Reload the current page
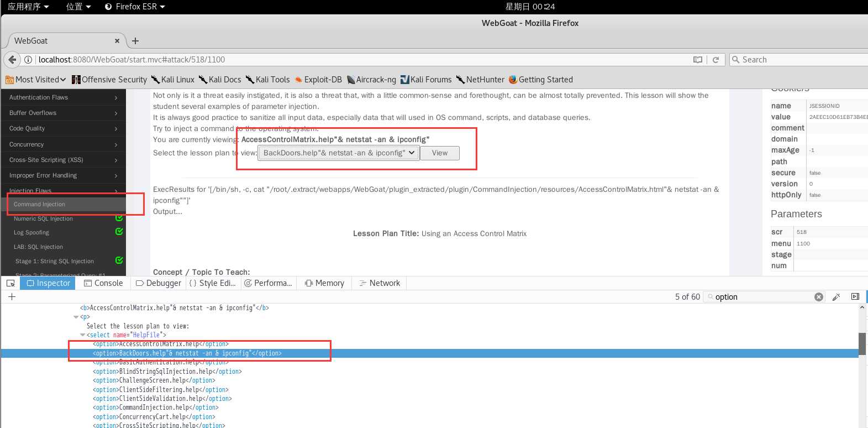The image size is (868, 428). (716, 60)
